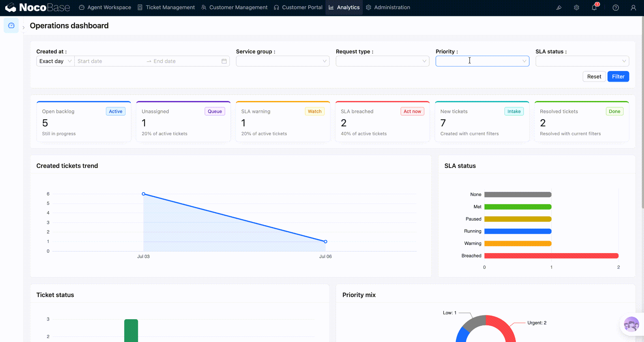This screenshot has width=644, height=342.
Task: Open the notifications bell
Action: coord(594,7)
